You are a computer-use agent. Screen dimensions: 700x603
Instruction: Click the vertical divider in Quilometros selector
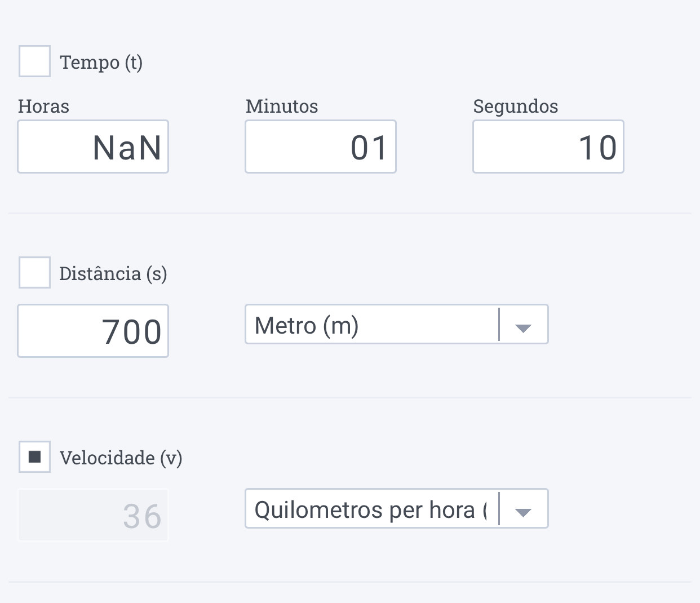tap(499, 509)
